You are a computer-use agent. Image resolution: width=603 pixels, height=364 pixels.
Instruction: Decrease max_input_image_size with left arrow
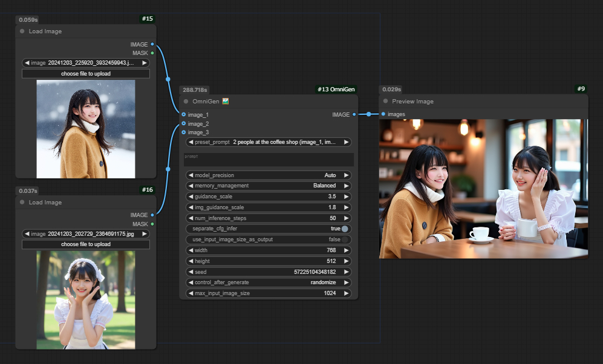click(191, 293)
